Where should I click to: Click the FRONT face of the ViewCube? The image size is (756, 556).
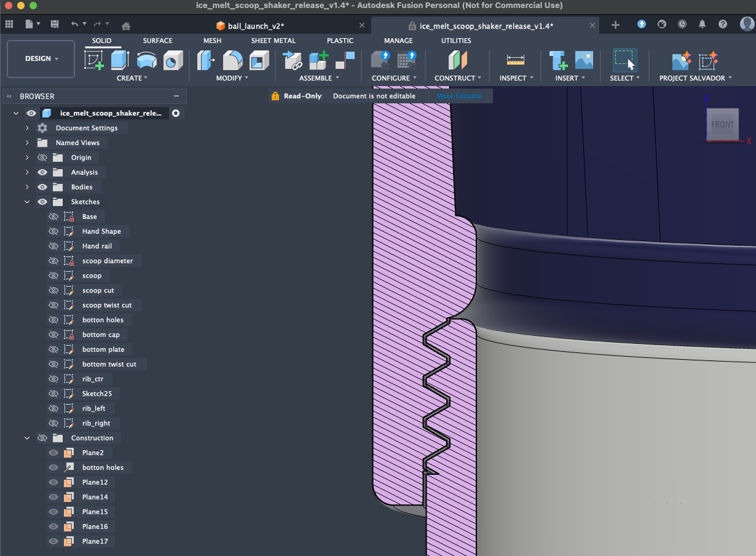723,125
